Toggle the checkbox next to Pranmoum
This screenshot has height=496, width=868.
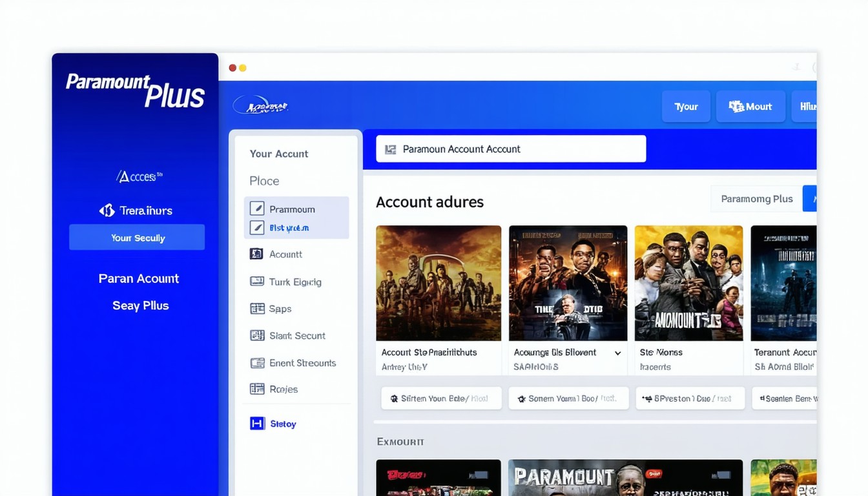click(257, 209)
